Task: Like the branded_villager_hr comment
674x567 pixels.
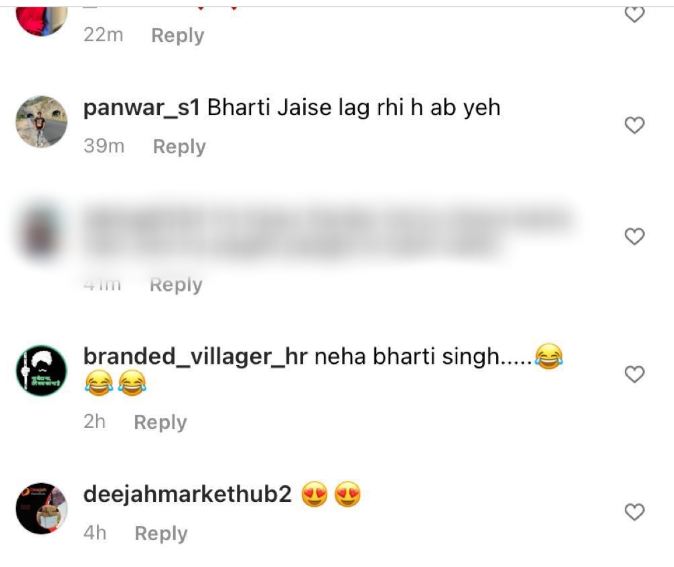Action: point(634,374)
